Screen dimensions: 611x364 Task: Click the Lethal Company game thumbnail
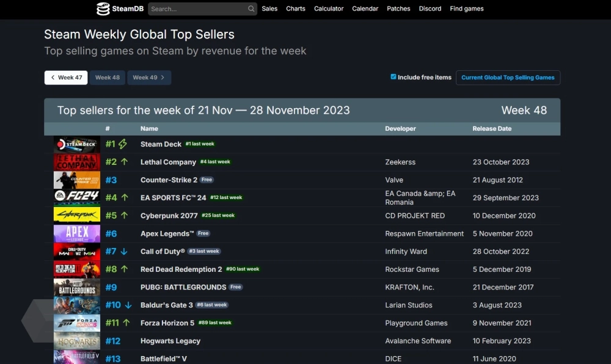pos(77,162)
